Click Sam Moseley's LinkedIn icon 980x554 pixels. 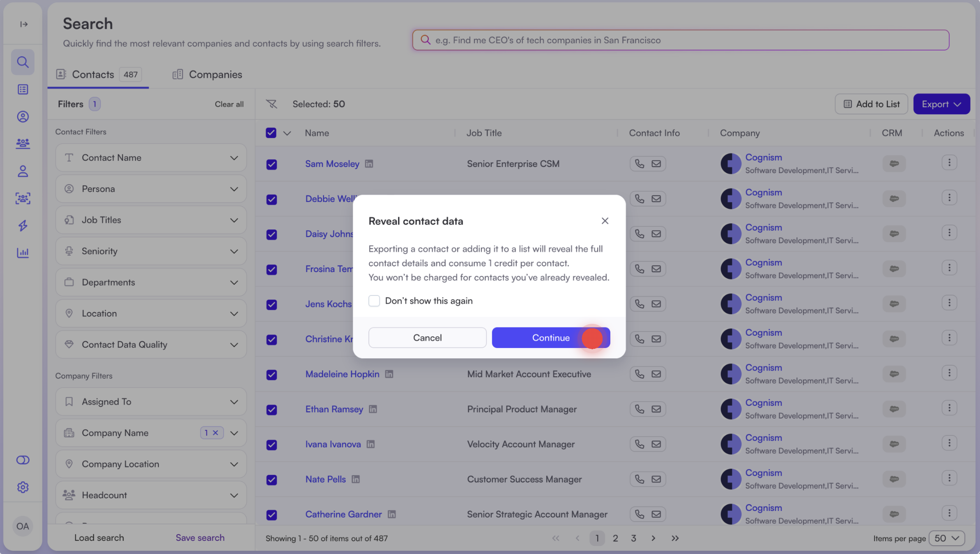tap(369, 164)
